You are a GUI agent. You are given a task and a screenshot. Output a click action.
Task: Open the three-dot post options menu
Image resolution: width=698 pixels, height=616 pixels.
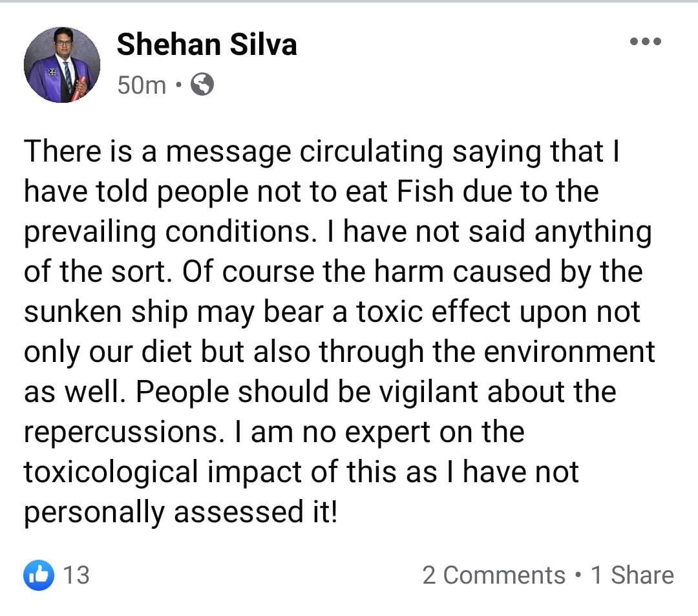(x=646, y=41)
